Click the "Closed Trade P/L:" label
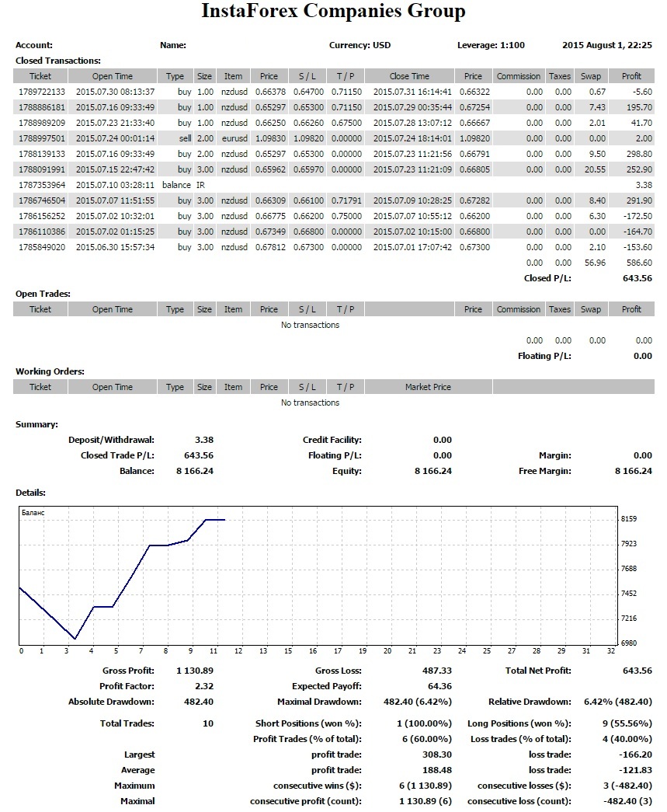 117,455
